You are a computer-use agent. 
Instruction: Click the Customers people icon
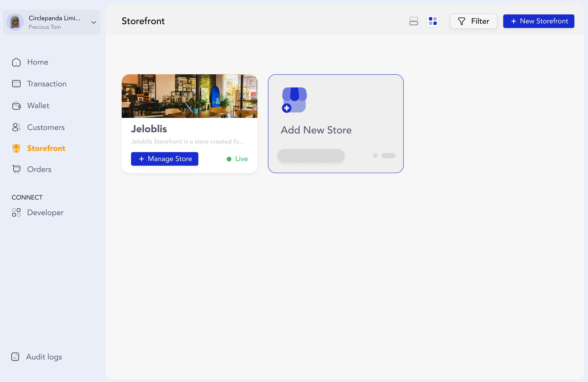[x=16, y=127]
